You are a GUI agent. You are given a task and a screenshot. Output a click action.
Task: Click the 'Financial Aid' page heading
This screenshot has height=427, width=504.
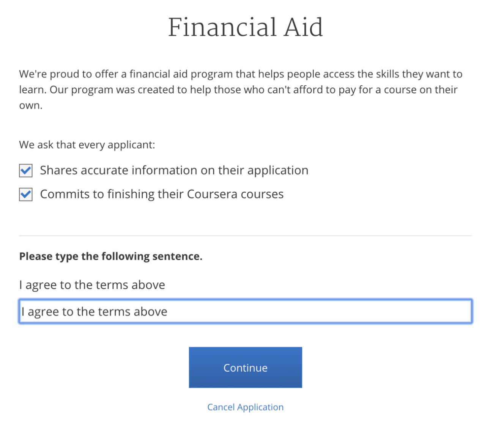pyautogui.click(x=245, y=27)
